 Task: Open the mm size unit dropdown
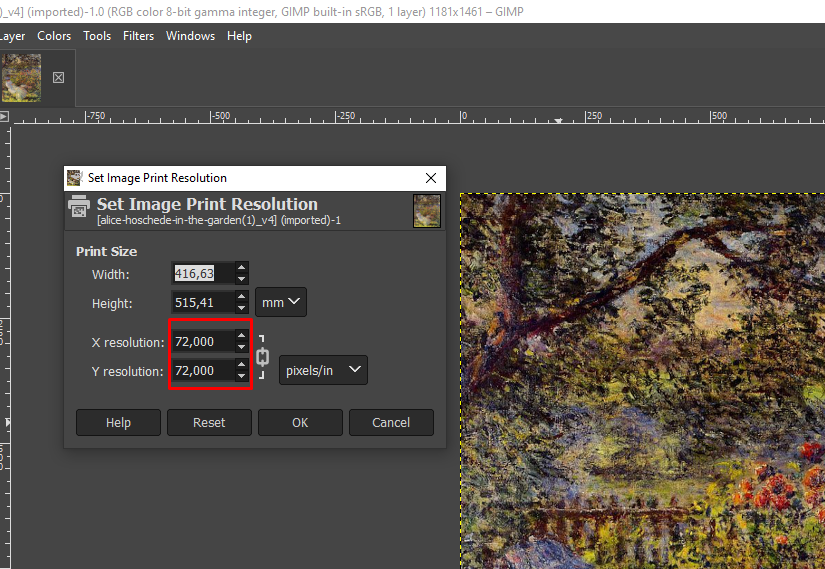pos(281,302)
